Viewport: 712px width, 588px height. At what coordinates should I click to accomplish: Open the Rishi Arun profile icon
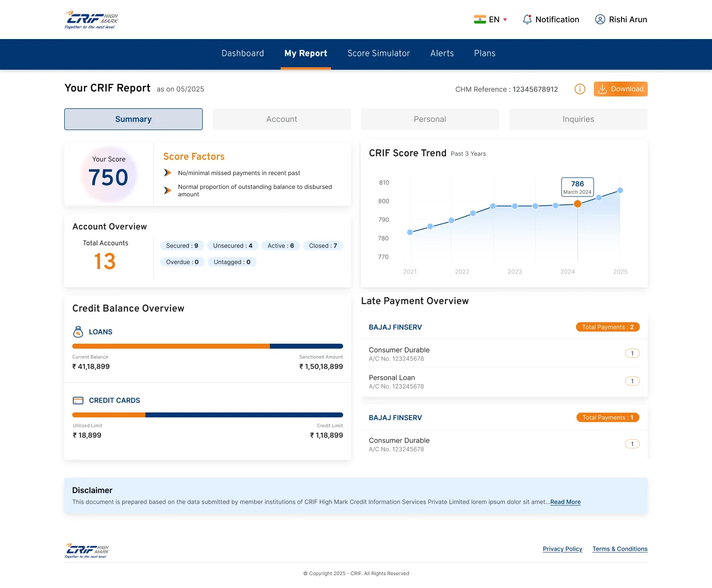tap(600, 19)
